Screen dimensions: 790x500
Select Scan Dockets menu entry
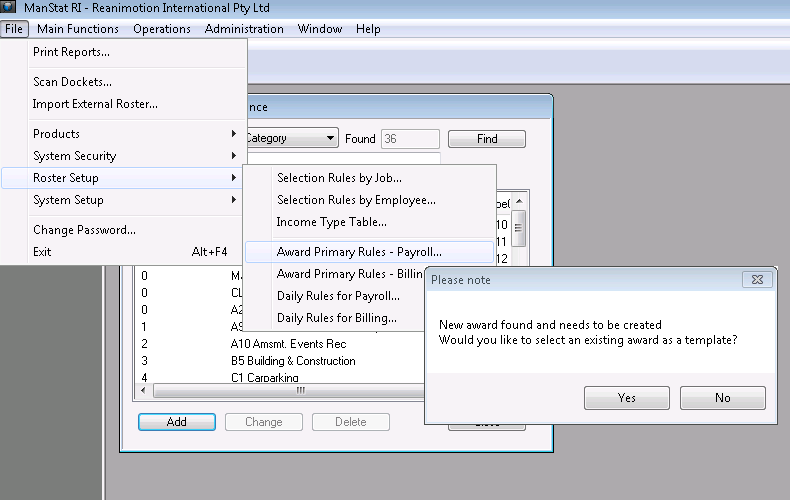tap(72, 82)
